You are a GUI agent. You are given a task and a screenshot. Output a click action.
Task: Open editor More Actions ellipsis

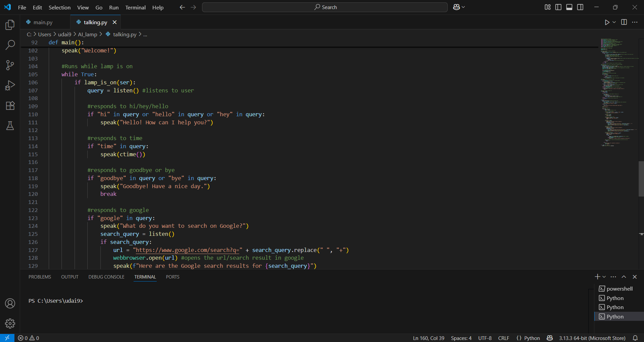click(635, 22)
